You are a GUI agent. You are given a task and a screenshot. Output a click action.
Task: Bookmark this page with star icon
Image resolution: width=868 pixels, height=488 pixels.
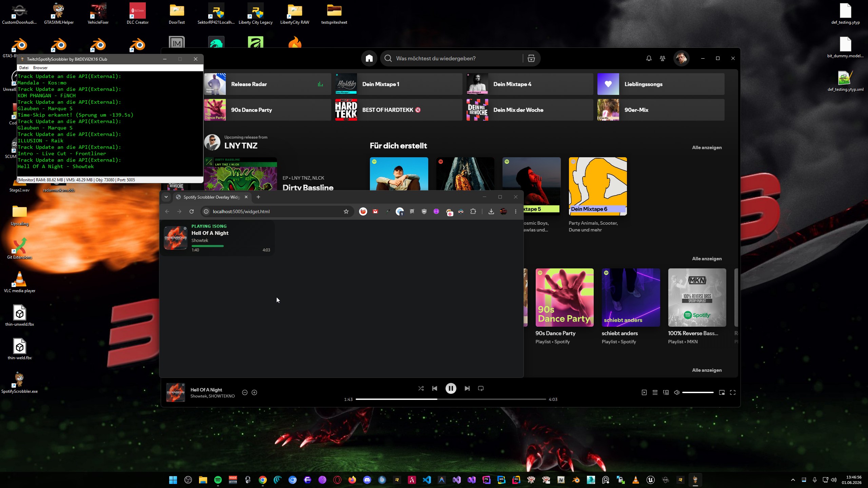[x=346, y=211]
